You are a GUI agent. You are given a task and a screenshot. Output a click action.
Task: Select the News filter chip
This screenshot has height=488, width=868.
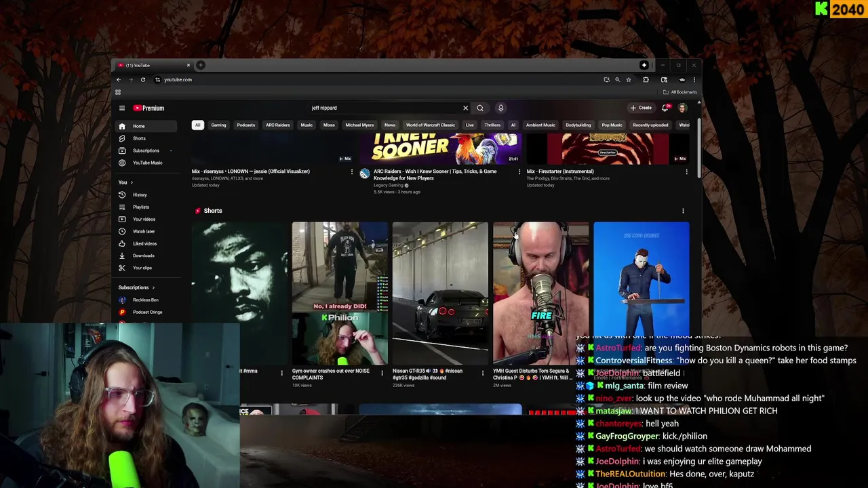pyautogui.click(x=390, y=125)
